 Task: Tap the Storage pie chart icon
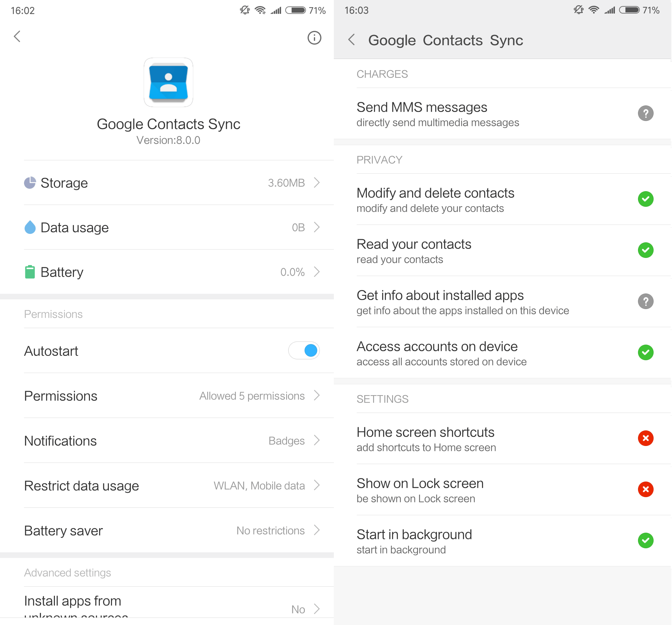[x=30, y=183]
